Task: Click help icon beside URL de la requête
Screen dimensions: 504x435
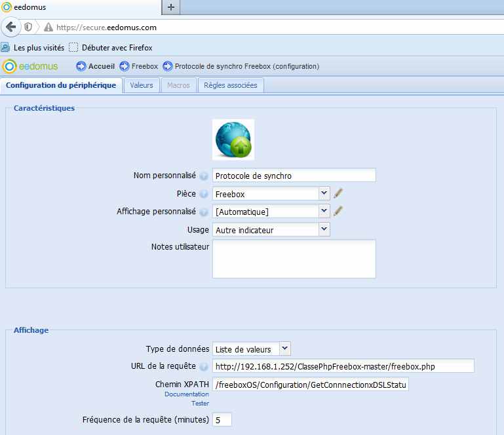Action: pyautogui.click(x=204, y=367)
